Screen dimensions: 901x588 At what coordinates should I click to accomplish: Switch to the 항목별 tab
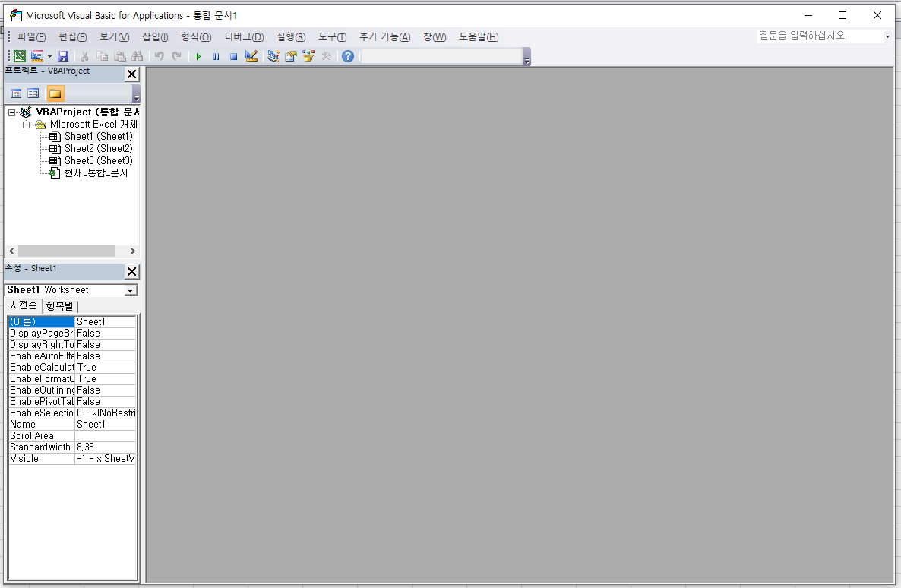tap(60, 306)
